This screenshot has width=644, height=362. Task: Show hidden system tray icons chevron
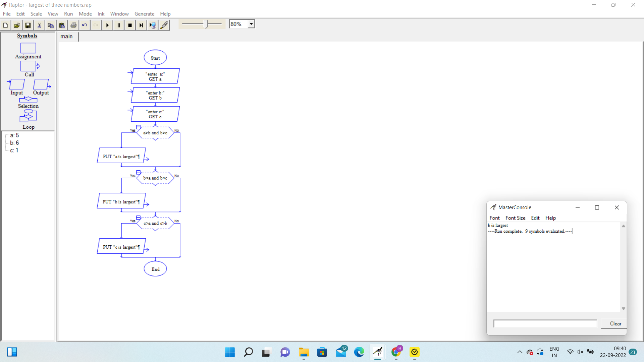click(x=520, y=352)
